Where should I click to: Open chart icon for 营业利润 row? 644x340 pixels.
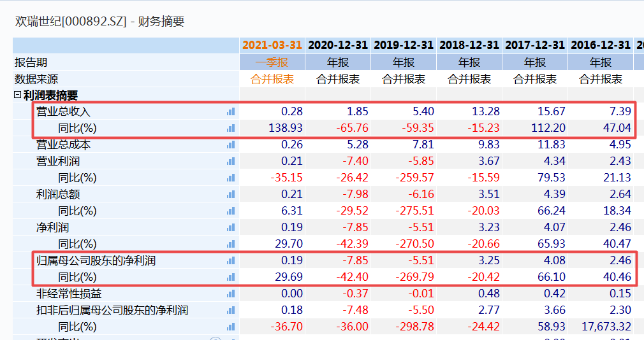pos(231,161)
